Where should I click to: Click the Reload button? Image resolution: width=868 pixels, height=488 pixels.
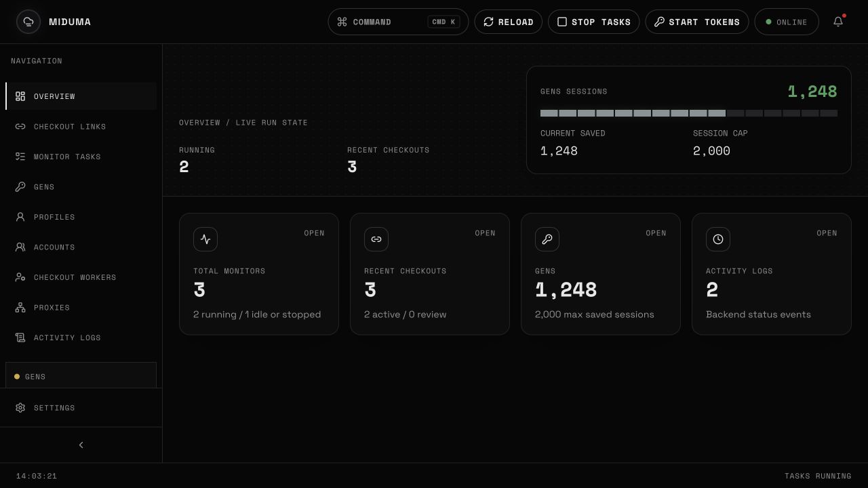click(509, 22)
